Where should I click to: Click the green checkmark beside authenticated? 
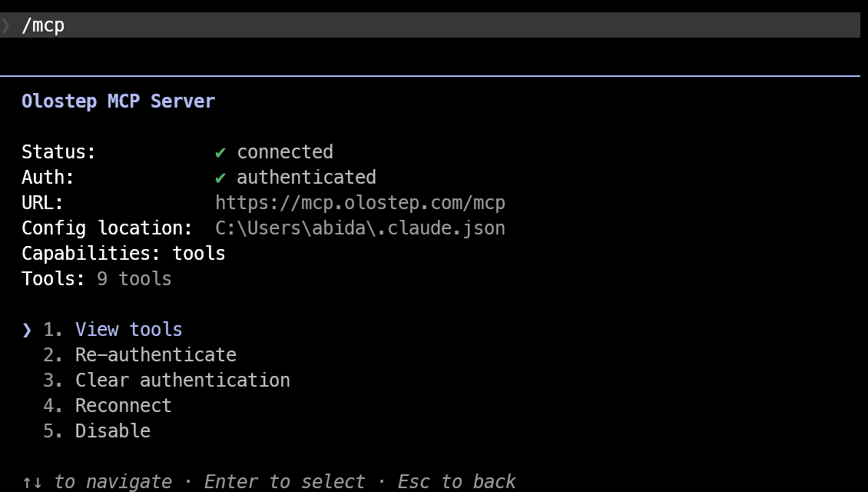tap(220, 178)
